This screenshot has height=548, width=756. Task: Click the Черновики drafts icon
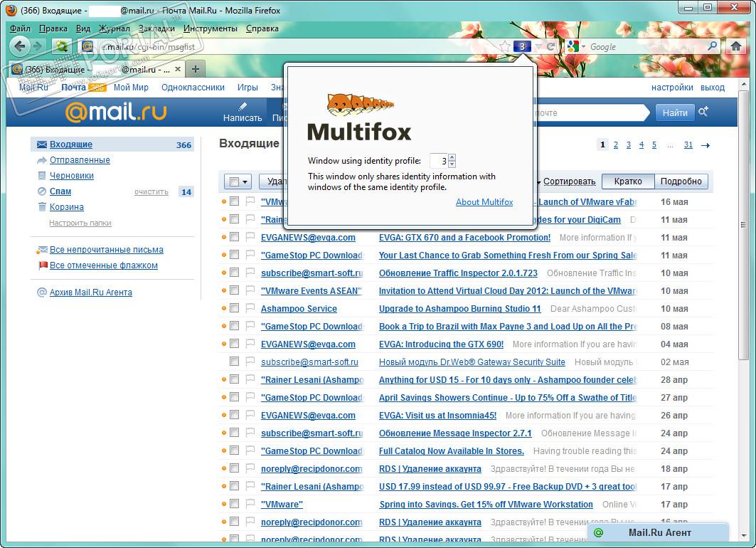tap(42, 176)
